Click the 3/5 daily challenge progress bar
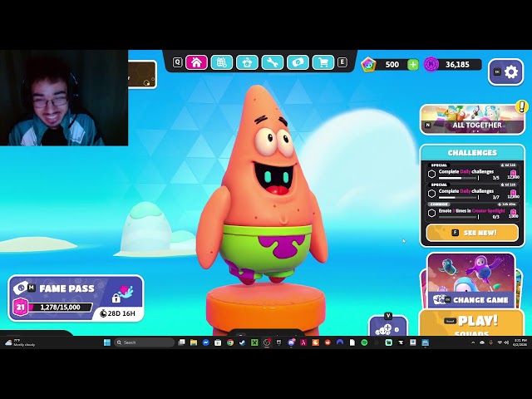 pos(459,178)
